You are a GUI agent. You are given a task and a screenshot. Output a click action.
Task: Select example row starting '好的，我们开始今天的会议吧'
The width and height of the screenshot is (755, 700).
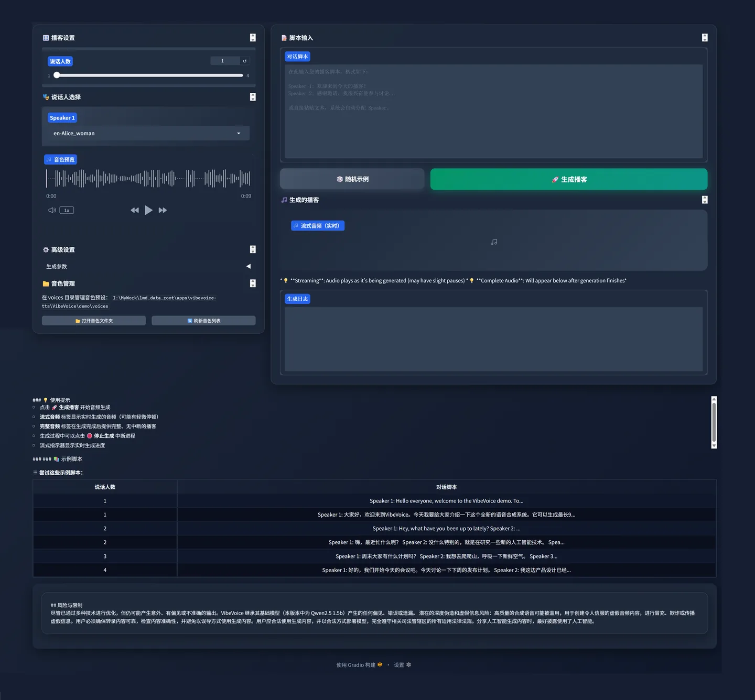tap(374, 570)
